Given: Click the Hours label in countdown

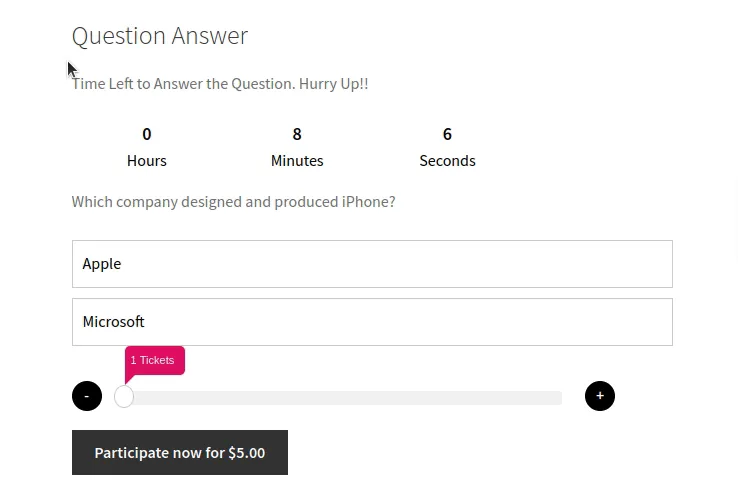Looking at the screenshot, I should [x=147, y=160].
